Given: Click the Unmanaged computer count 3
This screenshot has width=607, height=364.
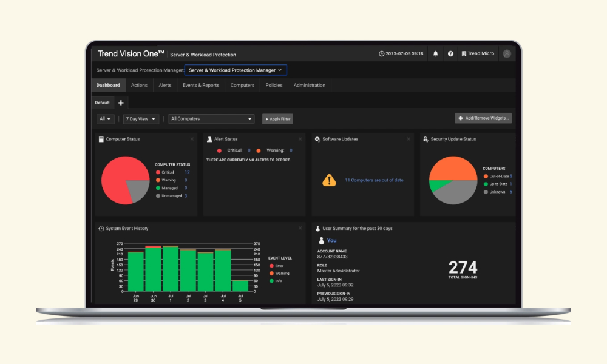Looking at the screenshot, I should pyautogui.click(x=186, y=196).
